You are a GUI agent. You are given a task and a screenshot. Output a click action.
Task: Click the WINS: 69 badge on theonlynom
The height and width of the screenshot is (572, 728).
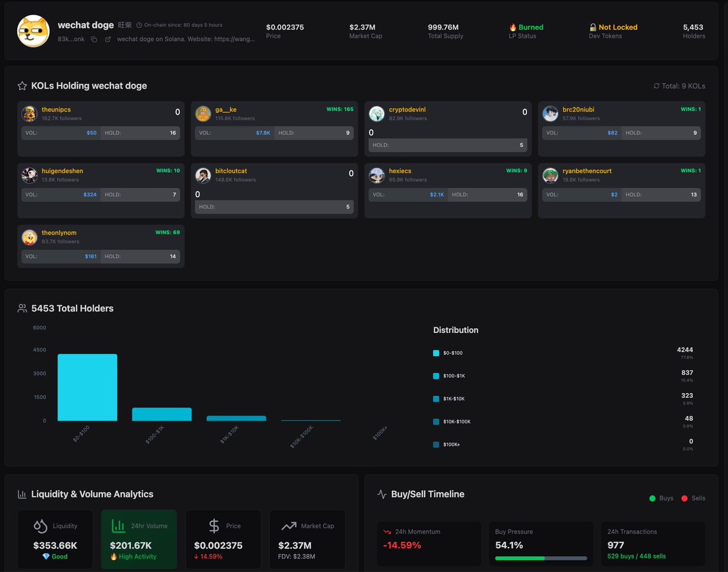click(167, 232)
